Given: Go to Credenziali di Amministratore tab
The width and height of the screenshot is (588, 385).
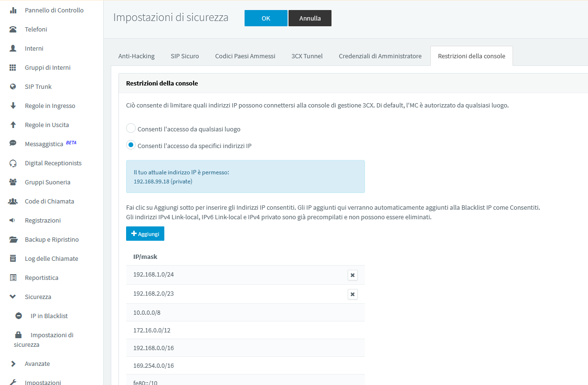Looking at the screenshot, I should (380, 56).
